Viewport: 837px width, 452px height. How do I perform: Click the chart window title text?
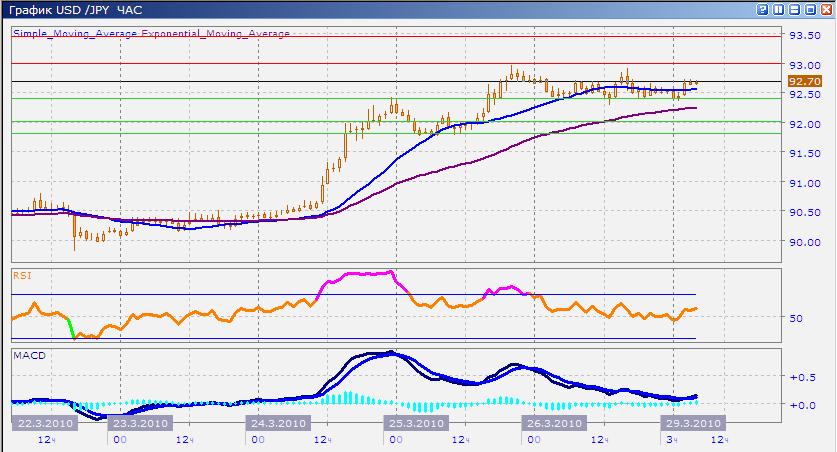[77, 10]
